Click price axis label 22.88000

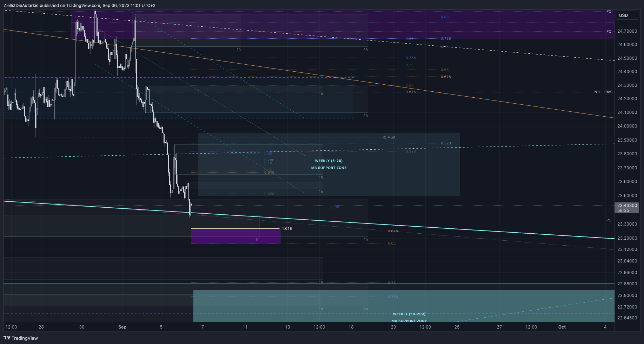click(x=627, y=284)
